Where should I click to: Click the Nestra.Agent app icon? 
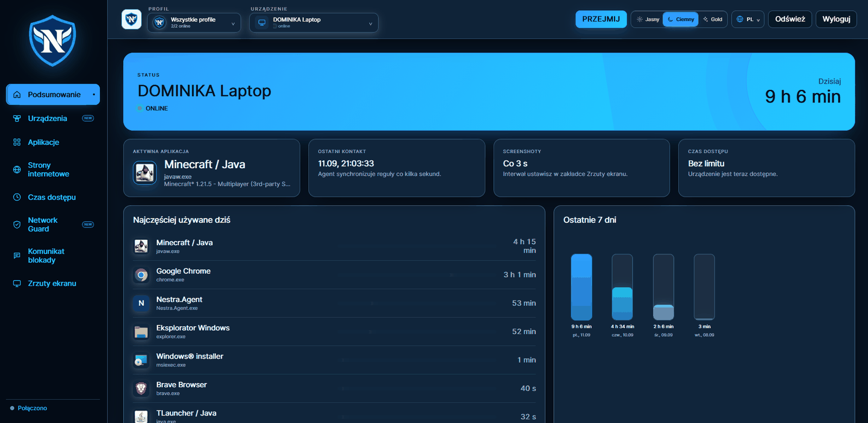pos(141,303)
